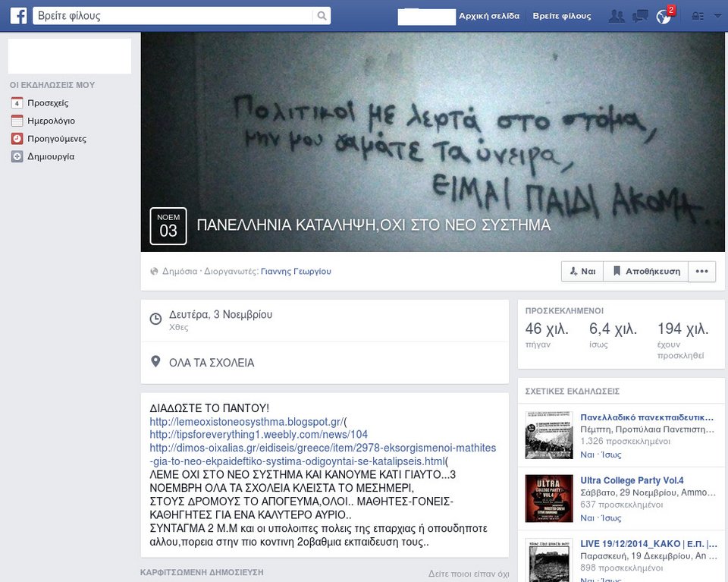Click the event location pin icon
This screenshot has width=728, height=582.
(154, 362)
